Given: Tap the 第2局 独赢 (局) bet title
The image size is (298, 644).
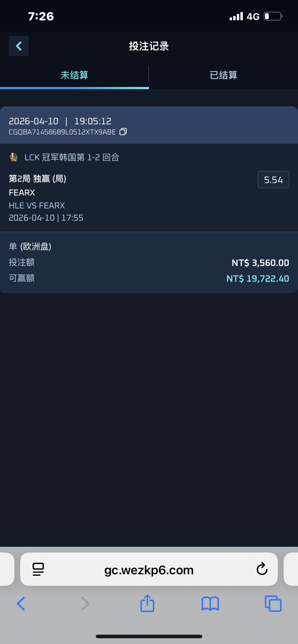Looking at the screenshot, I should [38, 179].
